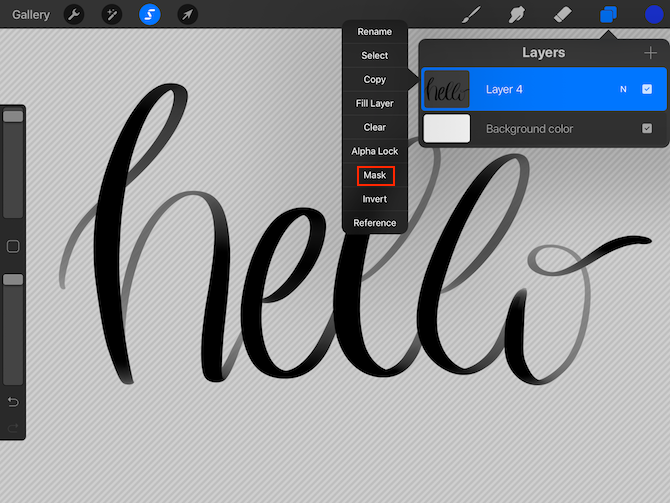Activate the Transform arrow tool
Viewport: 670px width, 503px height.
coord(187,15)
